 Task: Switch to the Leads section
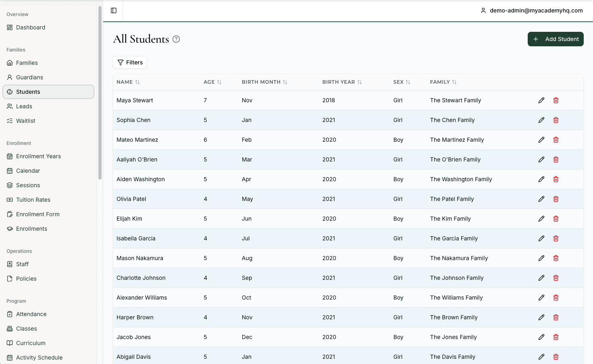[24, 106]
